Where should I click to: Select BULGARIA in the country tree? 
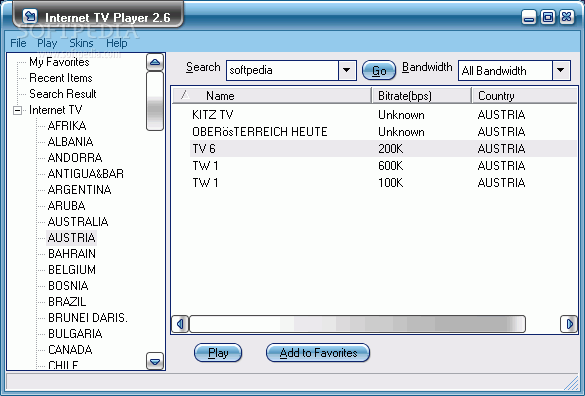(75, 334)
